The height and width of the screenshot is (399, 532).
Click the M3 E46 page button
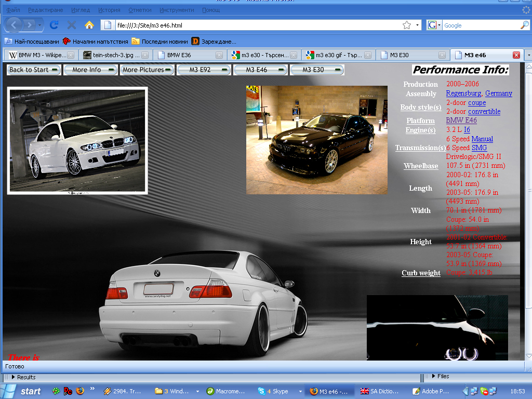pos(260,70)
